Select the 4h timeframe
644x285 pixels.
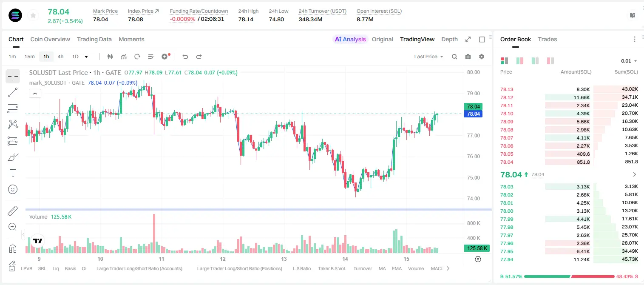61,57
